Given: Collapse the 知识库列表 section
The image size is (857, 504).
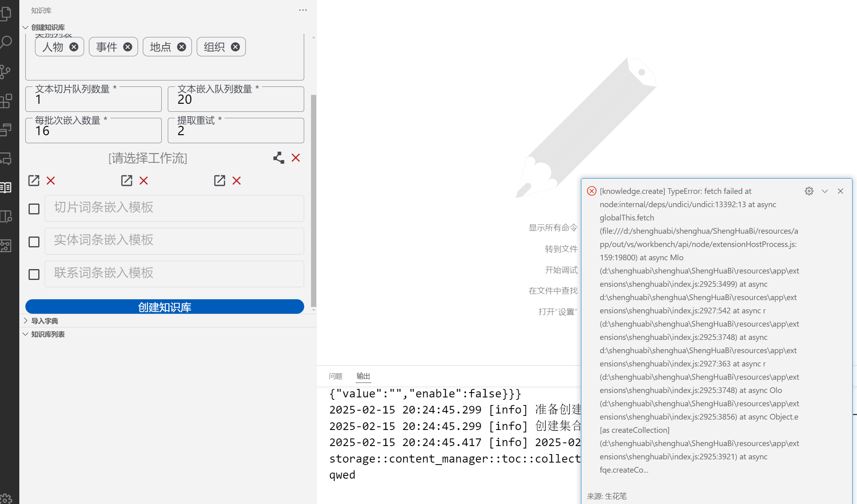Looking at the screenshot, I should [47, 334].
